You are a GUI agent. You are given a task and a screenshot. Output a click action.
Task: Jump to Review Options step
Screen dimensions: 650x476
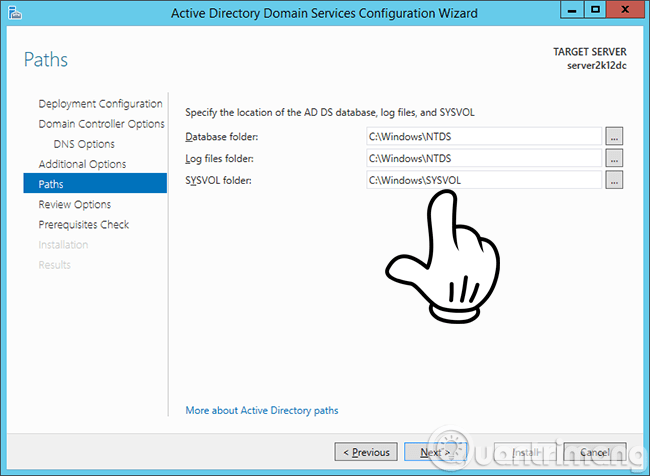tap(75, 204)
